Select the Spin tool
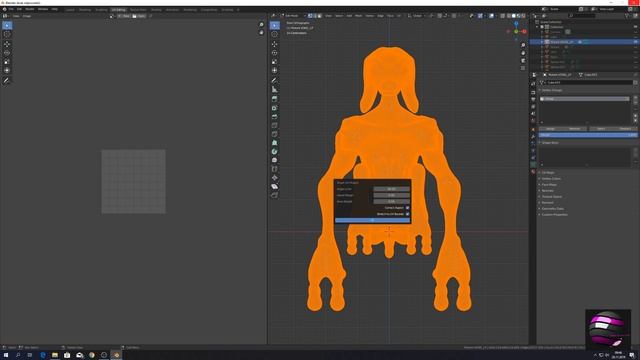This screenshot has height=360, width=640. click(x=275, y=151)
